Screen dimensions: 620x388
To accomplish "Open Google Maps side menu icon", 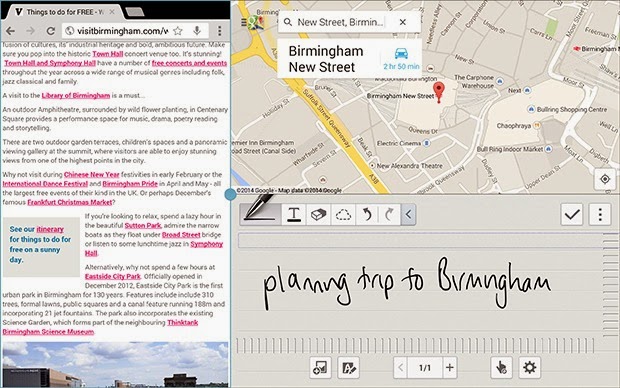I will 244,22.
